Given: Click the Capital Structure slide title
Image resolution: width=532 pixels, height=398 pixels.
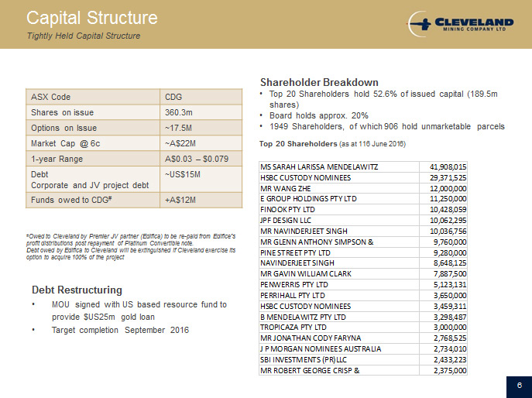Looking at the screenshot, I should (x=92, y=18).
